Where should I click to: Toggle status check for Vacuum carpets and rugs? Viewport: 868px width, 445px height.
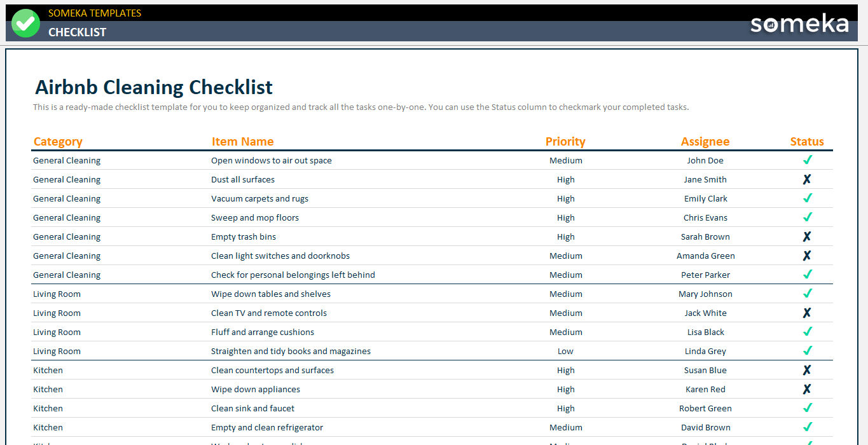coord(808,198)
